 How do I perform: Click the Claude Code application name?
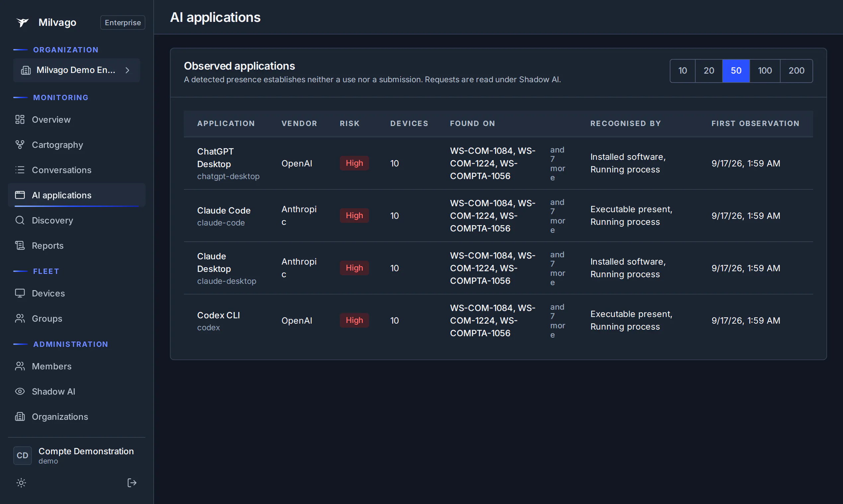[224, 211]
